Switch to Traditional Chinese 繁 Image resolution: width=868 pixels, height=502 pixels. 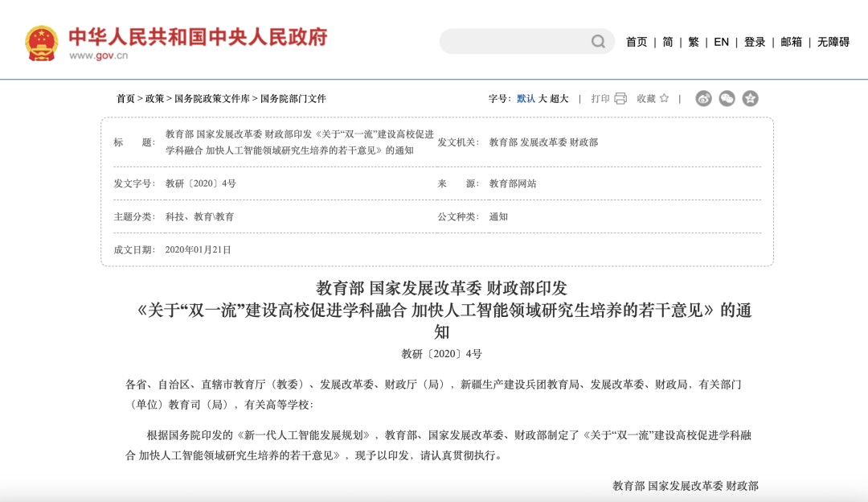coord(694,42)
